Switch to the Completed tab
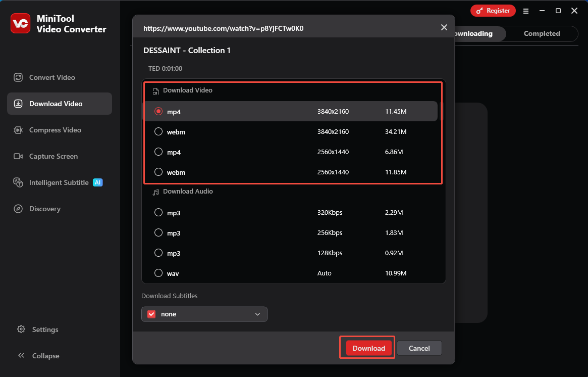 [542, 33]
